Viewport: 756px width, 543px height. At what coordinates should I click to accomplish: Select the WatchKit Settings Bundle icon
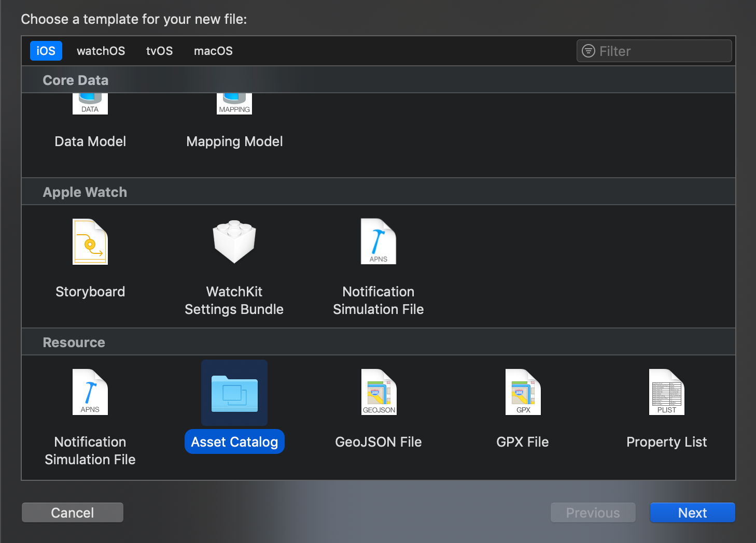pos(234,241)
